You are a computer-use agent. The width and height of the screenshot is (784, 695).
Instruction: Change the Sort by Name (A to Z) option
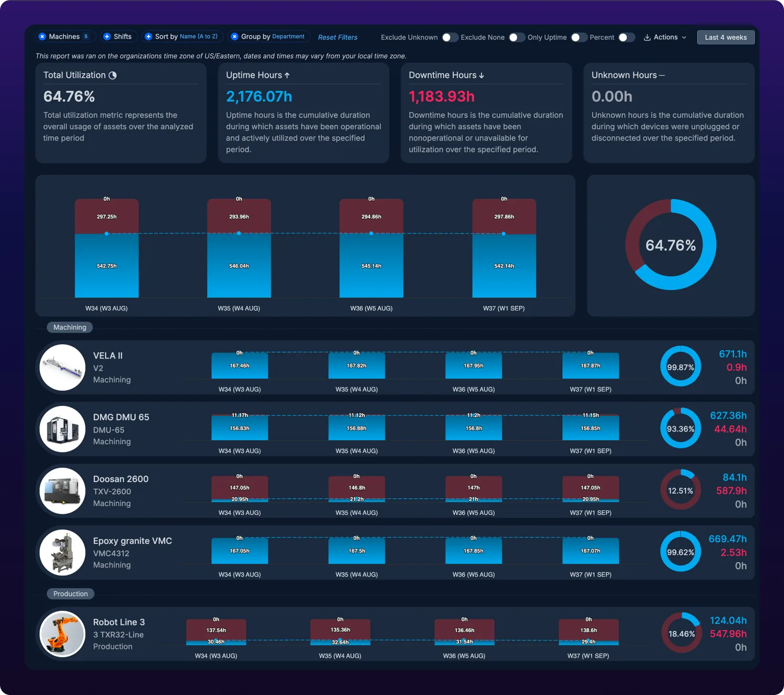(199, 37)
